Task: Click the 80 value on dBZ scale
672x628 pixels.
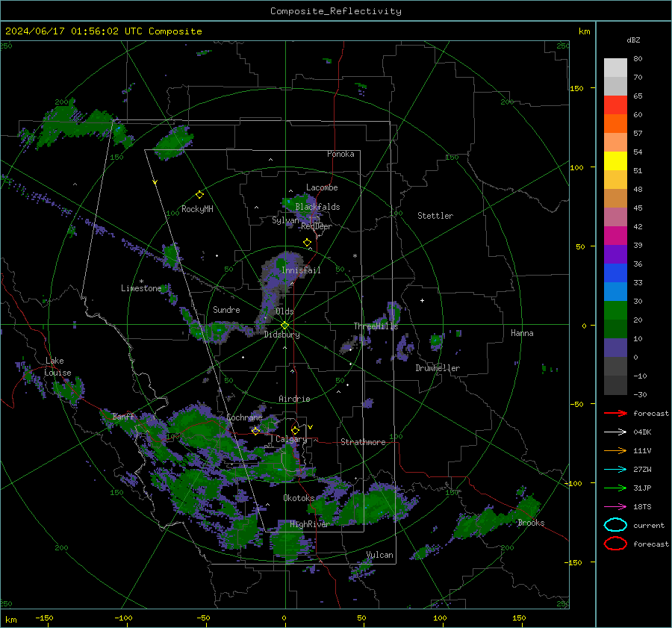Action: pyautogui.click(x=638, y=59)
